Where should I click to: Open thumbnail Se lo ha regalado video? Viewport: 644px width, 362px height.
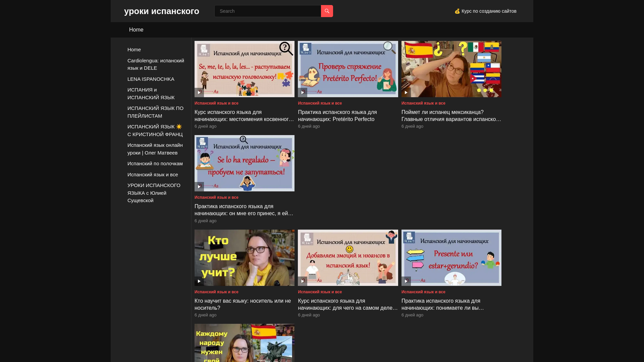tap(245, 163)
